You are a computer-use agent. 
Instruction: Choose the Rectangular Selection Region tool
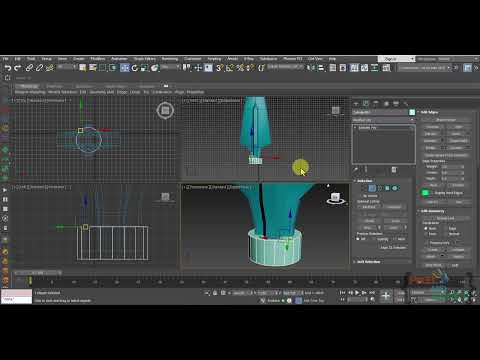coord(103,68)
